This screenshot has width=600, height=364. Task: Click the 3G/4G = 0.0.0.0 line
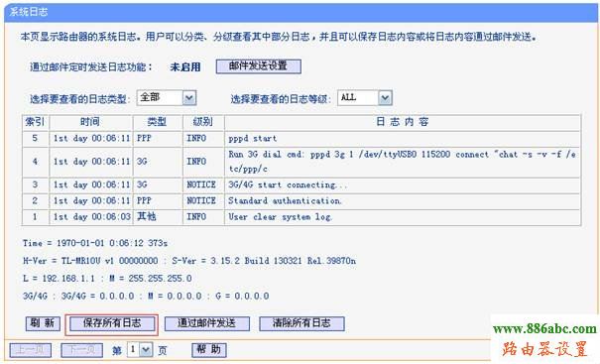pyautogui.click(x=146, y=296)
